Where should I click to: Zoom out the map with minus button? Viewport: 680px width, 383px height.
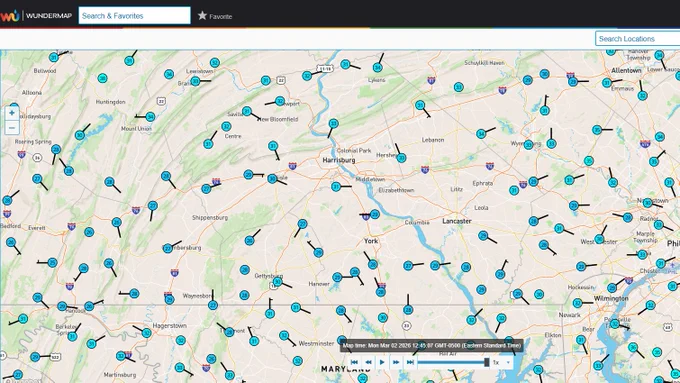[12, 128]
